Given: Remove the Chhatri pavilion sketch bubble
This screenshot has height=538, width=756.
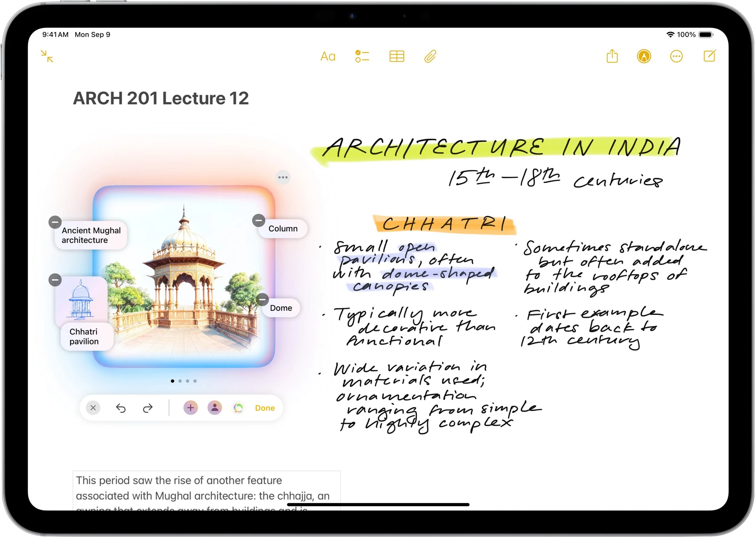Looking at the screenshot, I should [x=55, y=280].
